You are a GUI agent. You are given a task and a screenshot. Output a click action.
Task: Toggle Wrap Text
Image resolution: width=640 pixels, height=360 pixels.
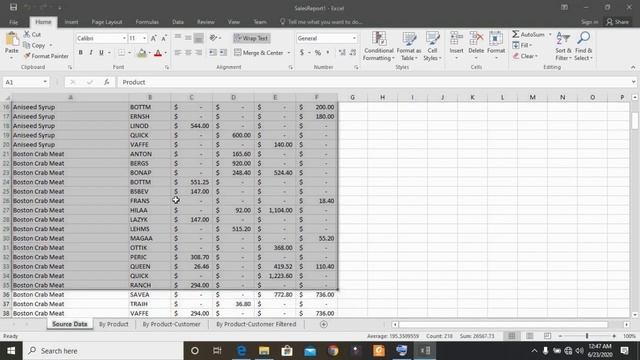point(251,38)
